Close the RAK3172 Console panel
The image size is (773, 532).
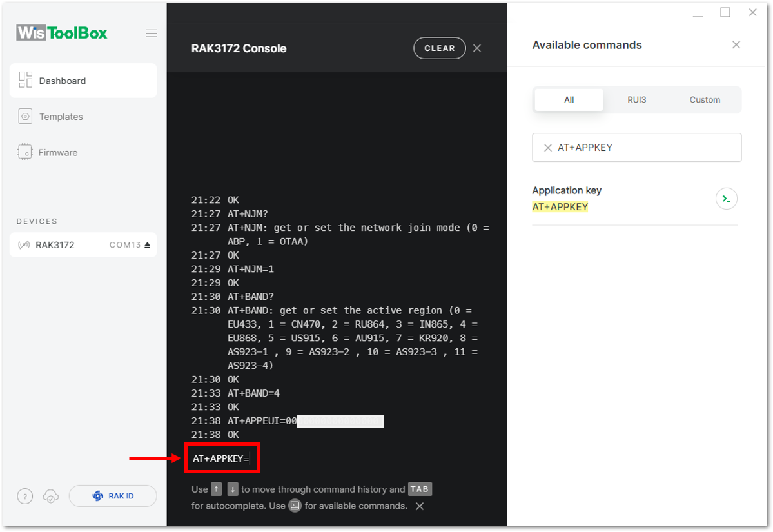pos(477,48)
